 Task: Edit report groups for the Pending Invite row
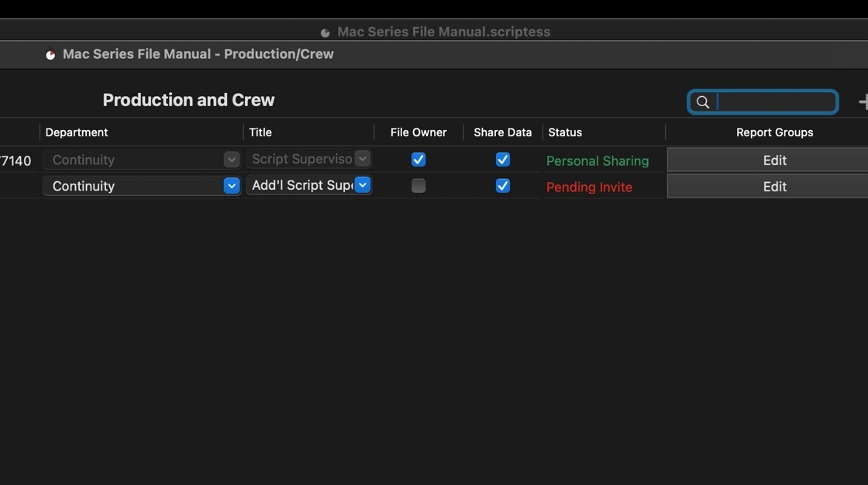(774, 187)
